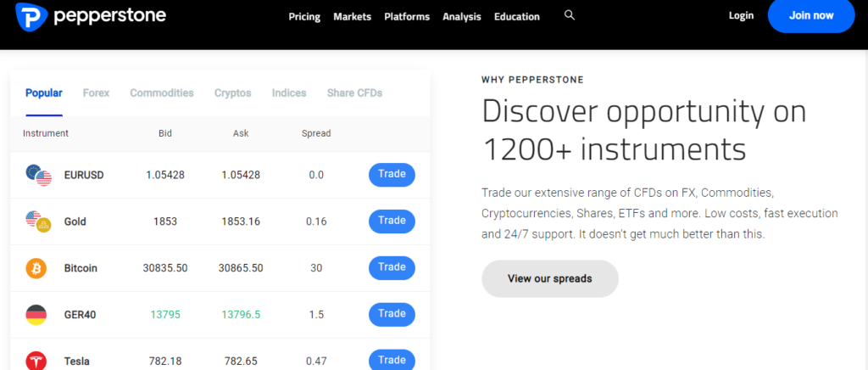Click the Bitcoin ask value 30865.50
Viewport: 868px width, 370px height.
[x=241, y=268]
